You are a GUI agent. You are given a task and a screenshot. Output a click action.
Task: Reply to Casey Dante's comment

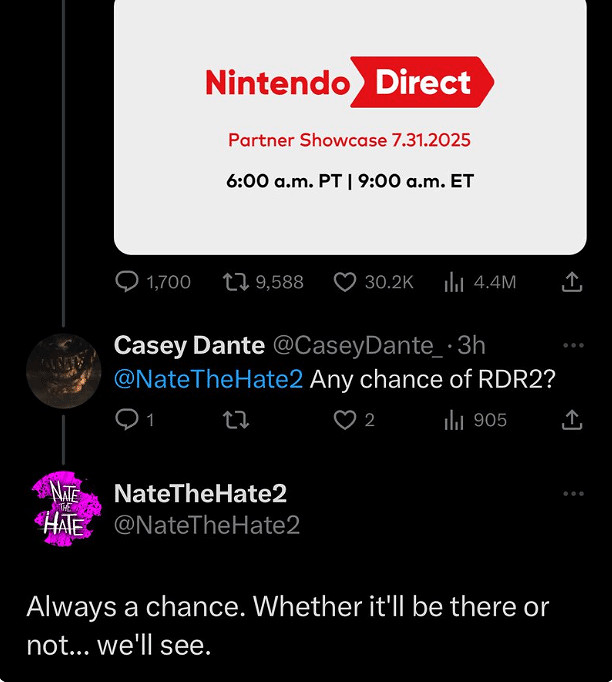pos(128,420)
